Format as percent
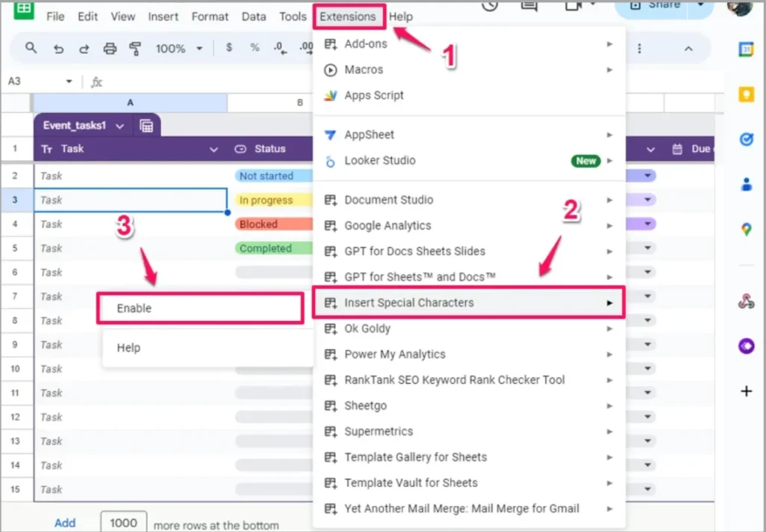The width and height of the screenshot is (766, 532). pyautogui.click(x=254, y=47)
